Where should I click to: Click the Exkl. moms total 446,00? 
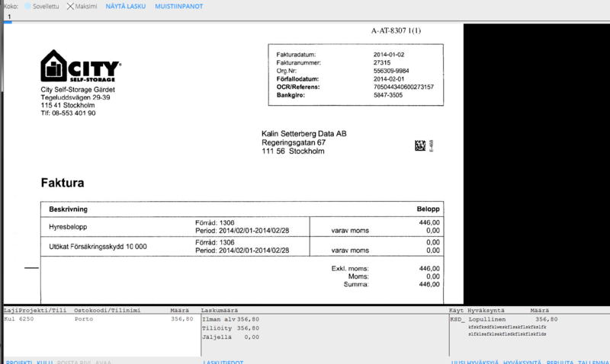[429, 269]
